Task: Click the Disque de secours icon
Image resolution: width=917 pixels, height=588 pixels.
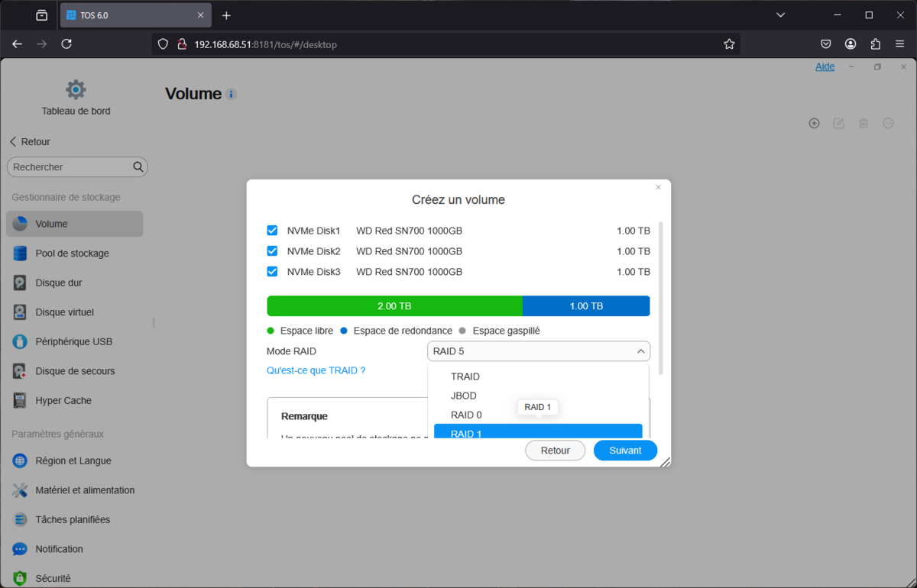Action: point(20,371)
